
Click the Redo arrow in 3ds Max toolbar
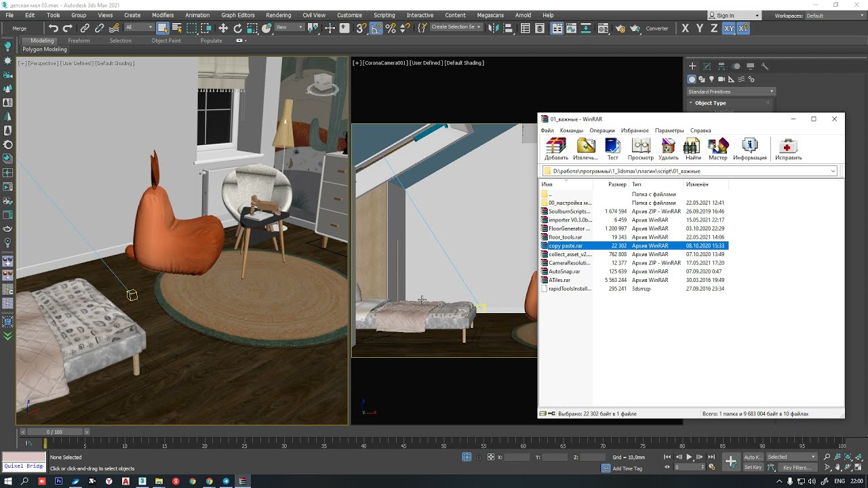68,28
